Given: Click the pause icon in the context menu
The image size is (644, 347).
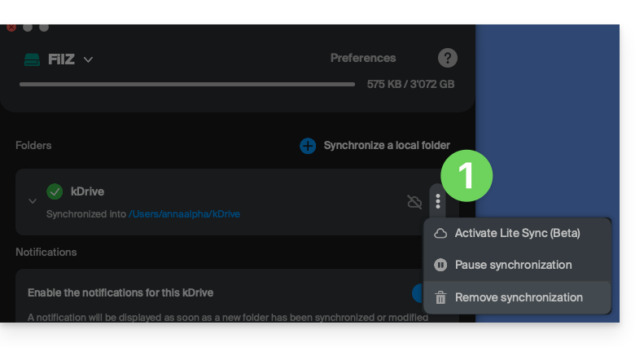Looking at the screenshot, I should coord(440,265).
